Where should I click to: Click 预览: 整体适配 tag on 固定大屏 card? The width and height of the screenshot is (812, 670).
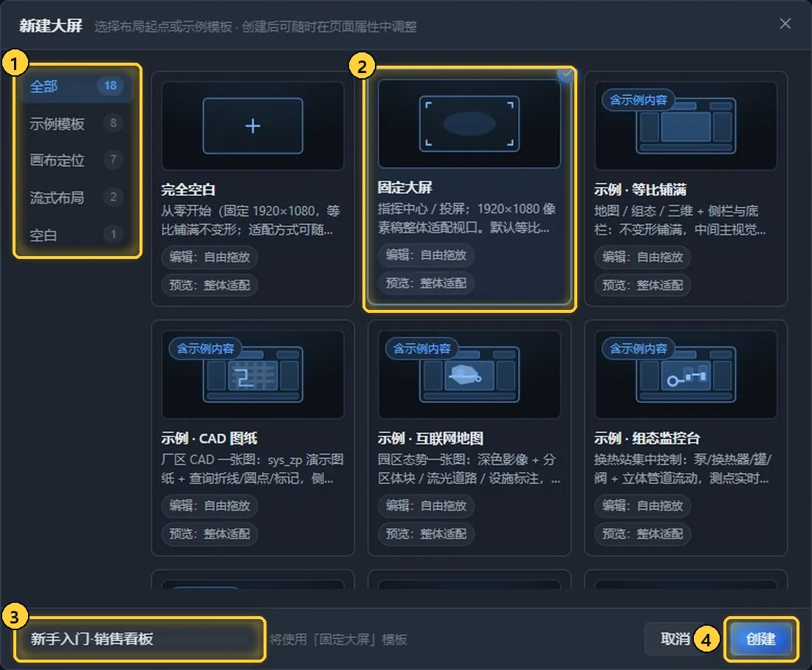point(426,283)
